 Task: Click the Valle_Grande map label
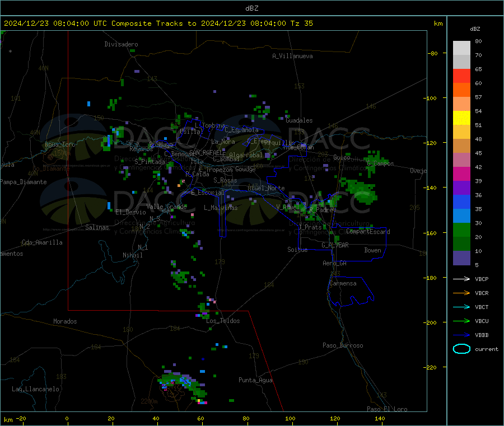[166, 207]
